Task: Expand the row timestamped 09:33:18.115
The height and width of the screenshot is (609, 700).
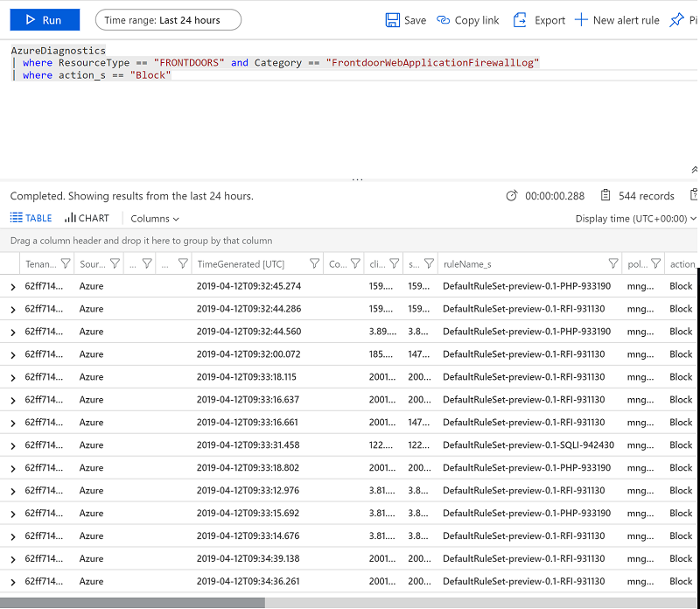Action: [13, 378]
